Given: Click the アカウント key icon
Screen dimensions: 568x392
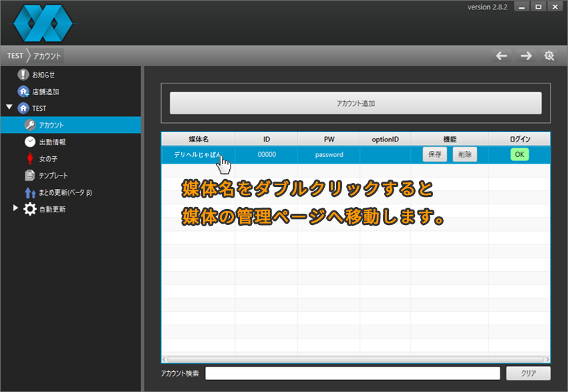Looking at the screenshot, I should pos(30,125).
